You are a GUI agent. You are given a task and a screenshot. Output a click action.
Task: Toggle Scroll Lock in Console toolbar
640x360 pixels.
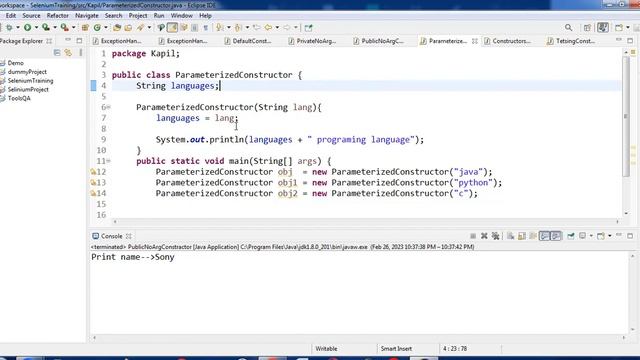(522, 236)
